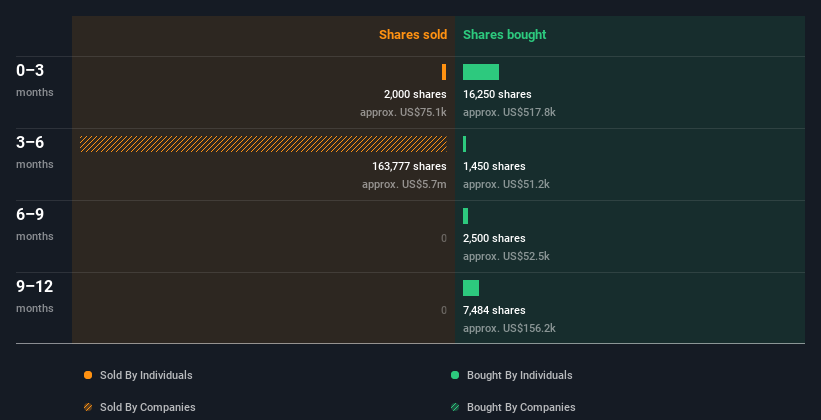
Task: Click the 7,484 shares value
Action: 494,311
